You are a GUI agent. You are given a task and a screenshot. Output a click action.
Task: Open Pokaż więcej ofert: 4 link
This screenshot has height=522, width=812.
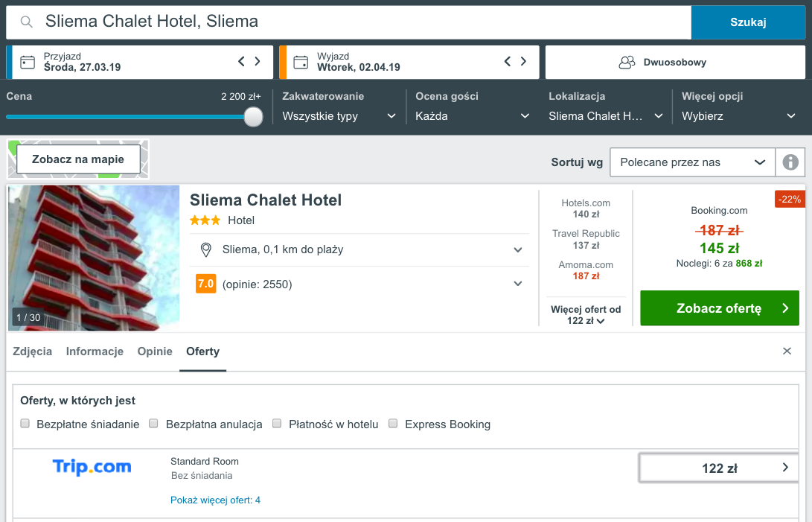click(215, 500)
